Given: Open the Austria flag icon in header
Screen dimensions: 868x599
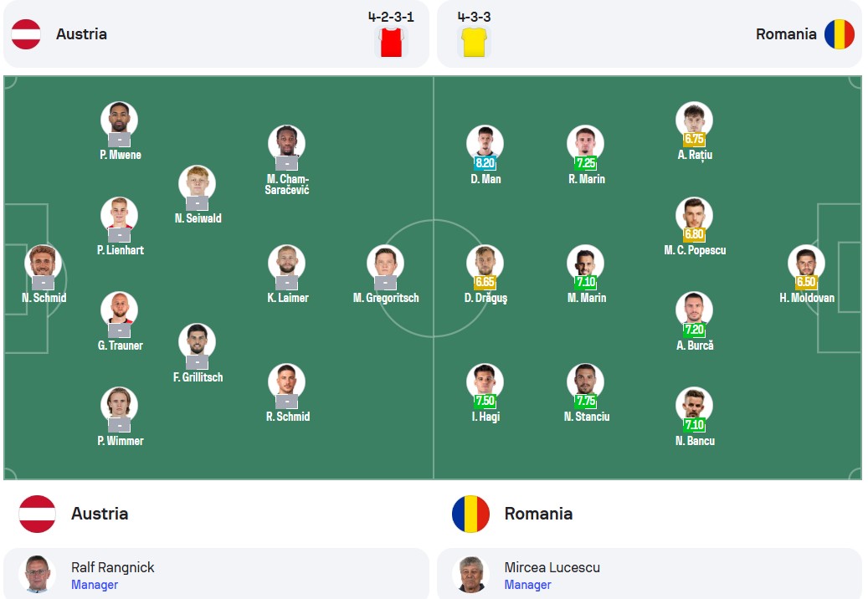Looking at the screenshot, I should click(x=26, y=34).
